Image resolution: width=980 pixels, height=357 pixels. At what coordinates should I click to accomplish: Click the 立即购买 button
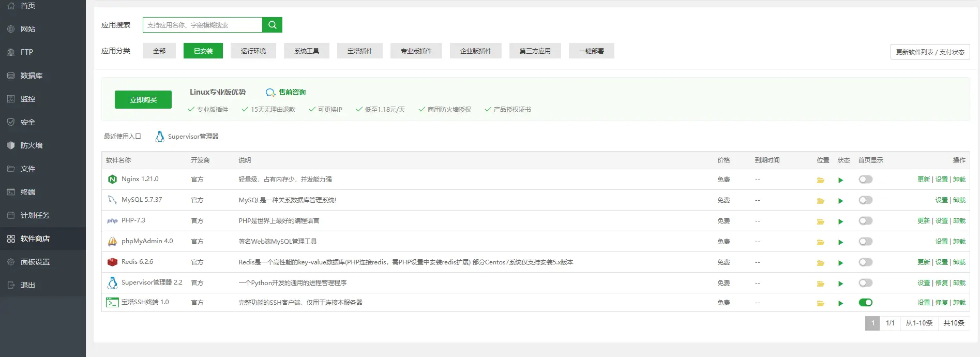[x=143, y=99]
